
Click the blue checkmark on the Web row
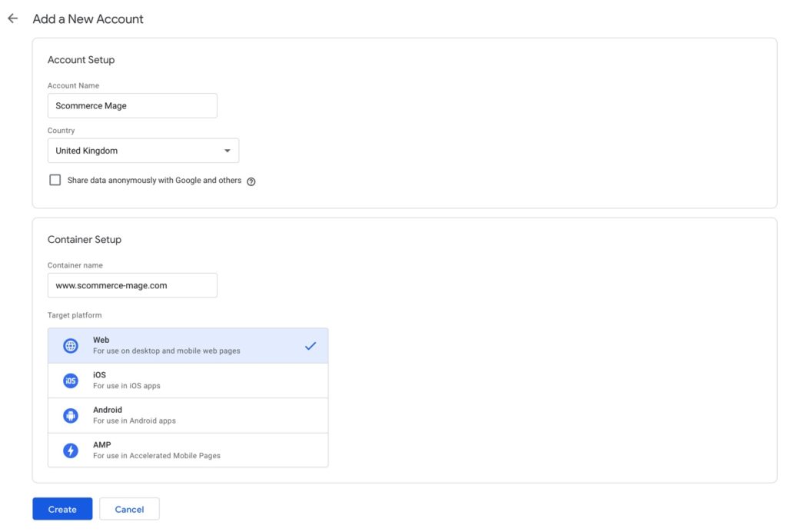310,345
